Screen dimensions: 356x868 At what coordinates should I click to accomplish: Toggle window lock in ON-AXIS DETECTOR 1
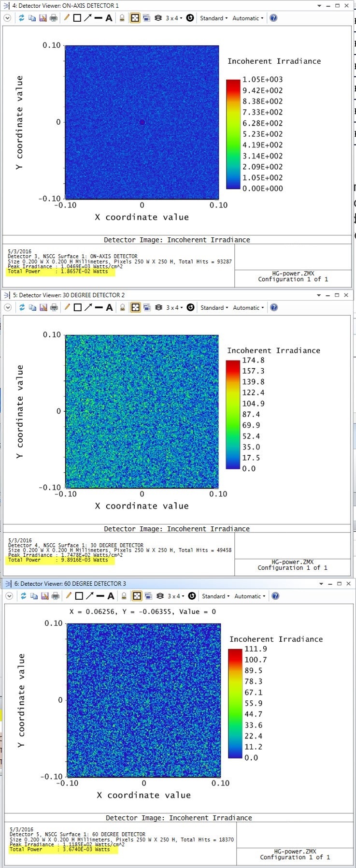(x=122, y=18)
